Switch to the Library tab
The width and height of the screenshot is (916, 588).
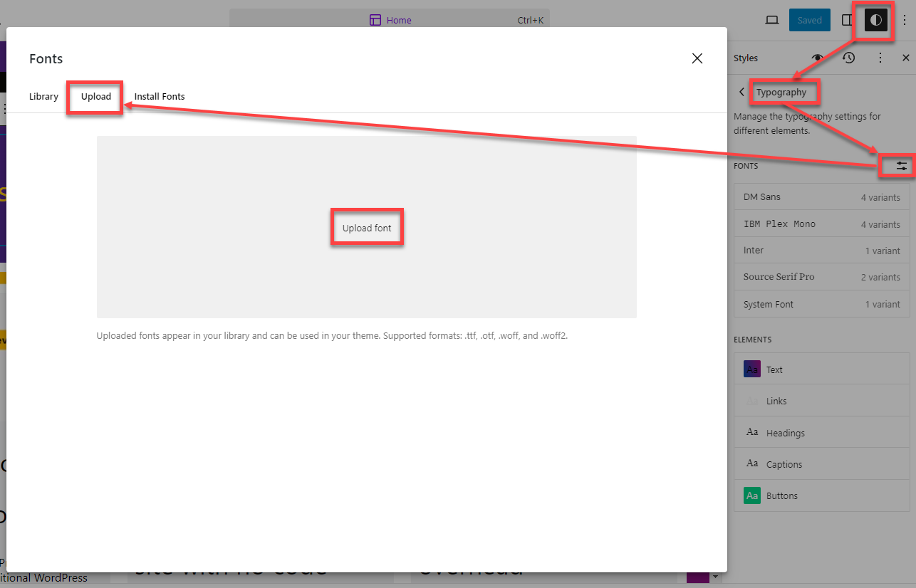43,96
